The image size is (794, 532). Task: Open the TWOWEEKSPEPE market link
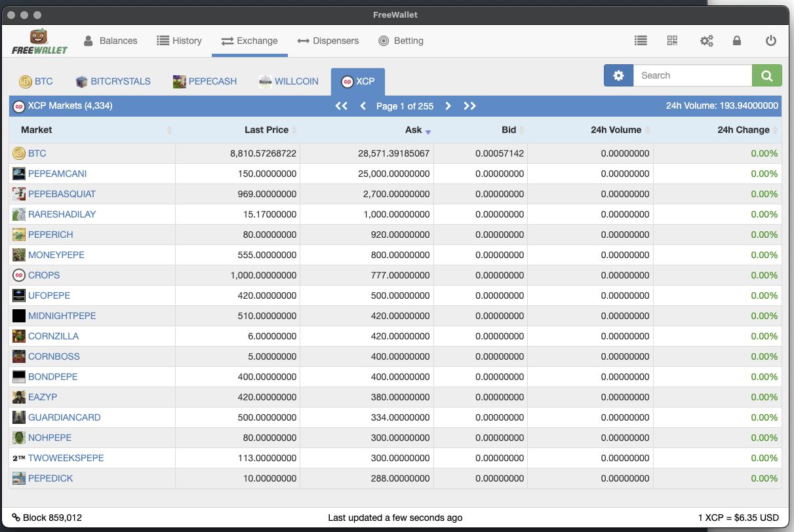[66, 458]
